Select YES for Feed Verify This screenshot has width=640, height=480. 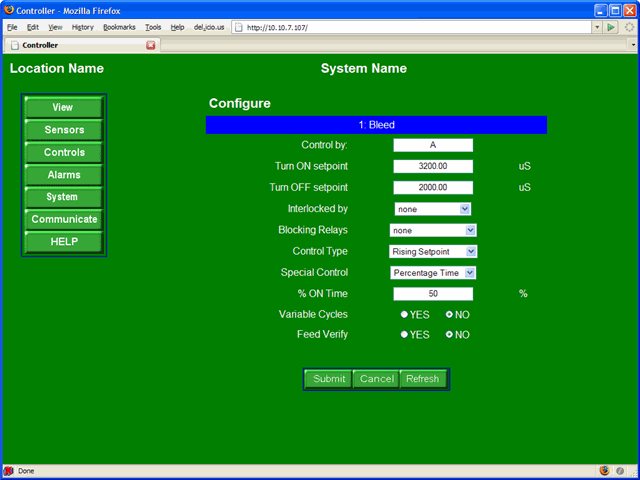(405, 334)
